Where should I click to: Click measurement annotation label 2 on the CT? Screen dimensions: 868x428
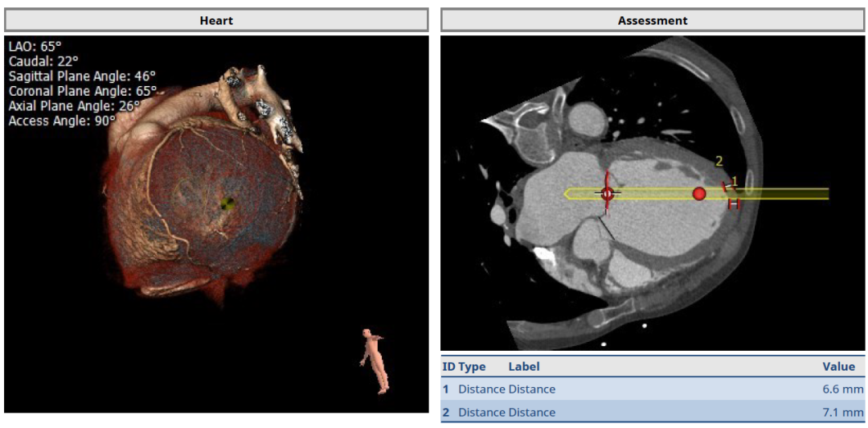click(x=719, y=162)
